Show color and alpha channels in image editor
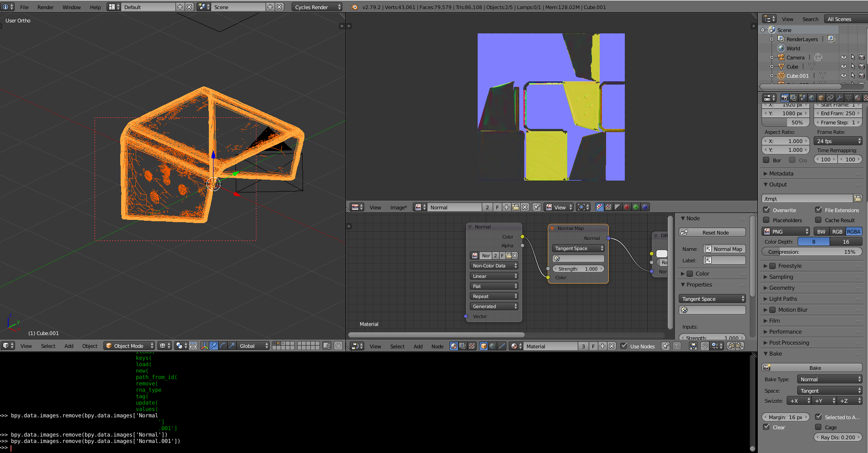The width and height of the screenshot is (868, 453). coord(600,207)
